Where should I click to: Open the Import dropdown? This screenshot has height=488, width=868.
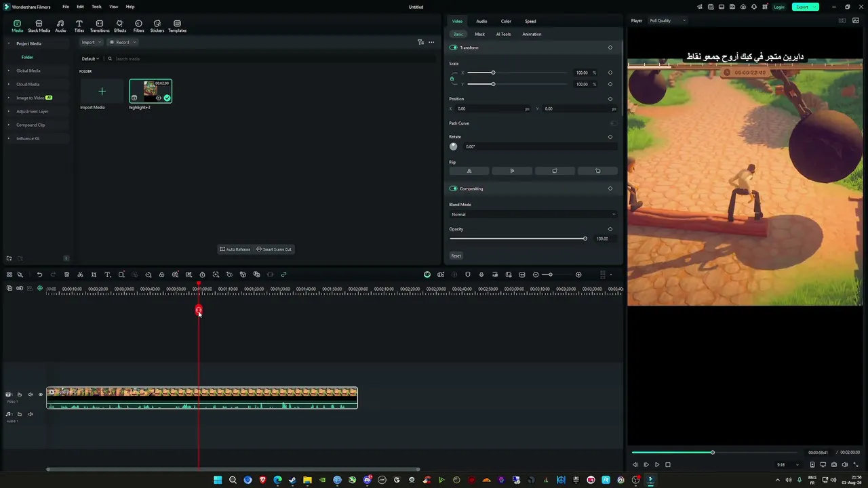click(x=90, y=42)
